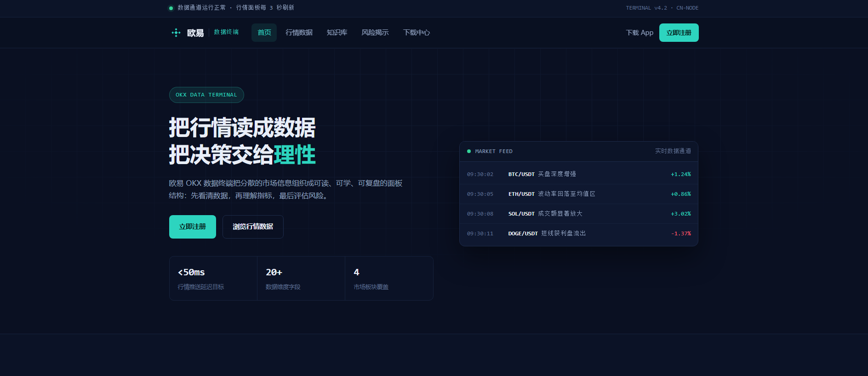Click the 4 市场板块覆盖 stat
Image resolution: width=868 pixels, height=376 pixels.
coord(389,278)
